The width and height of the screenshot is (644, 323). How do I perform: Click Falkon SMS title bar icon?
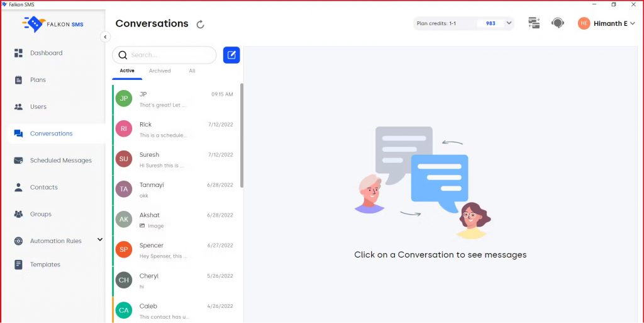4,4
